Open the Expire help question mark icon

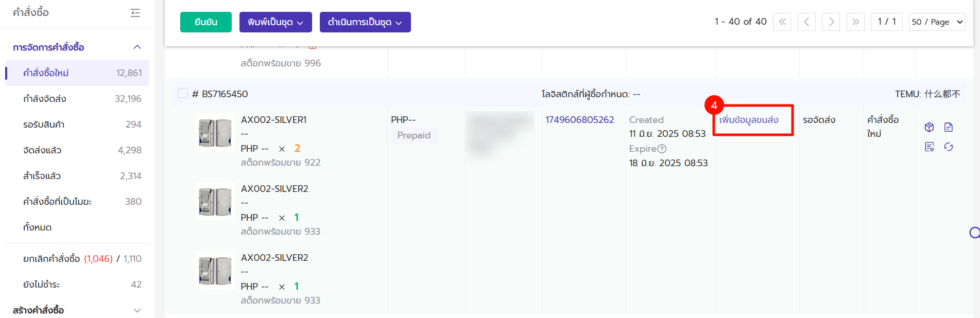tap(662, 149)
